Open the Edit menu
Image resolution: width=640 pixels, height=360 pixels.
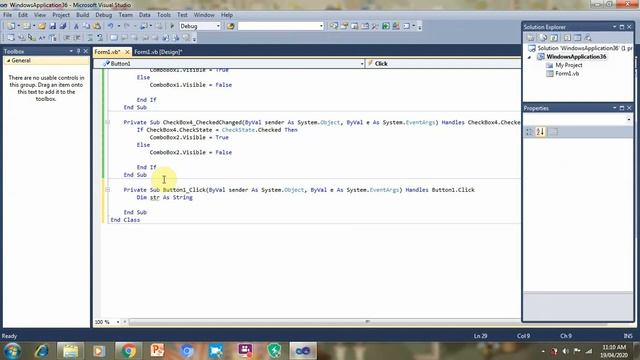[x=22, y=15]
